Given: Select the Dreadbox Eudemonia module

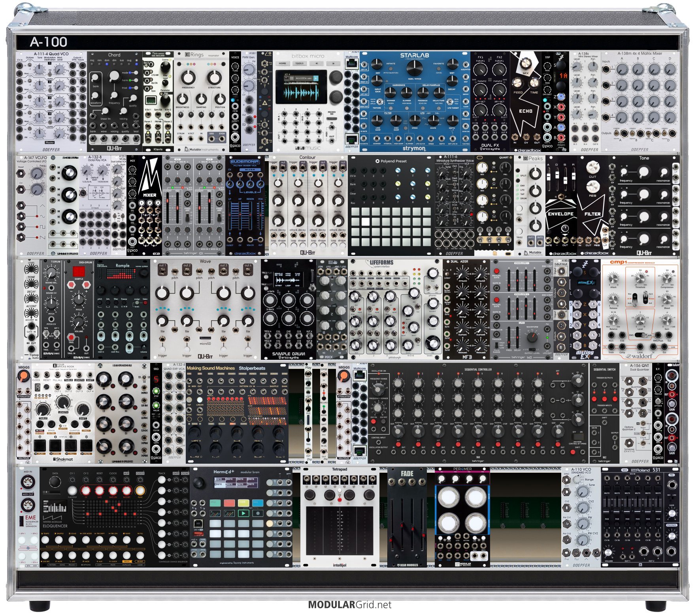Looking at the screenshot, I should [245, 205].
